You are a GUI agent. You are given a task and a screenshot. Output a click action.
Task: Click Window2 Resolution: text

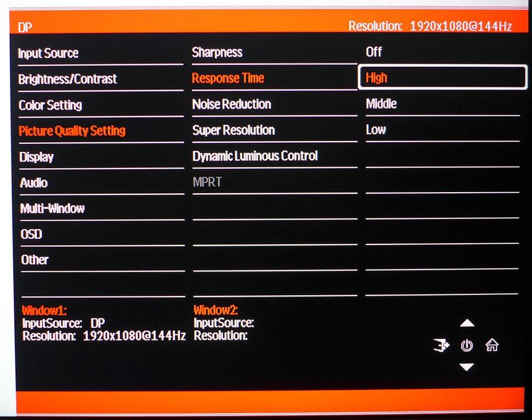220,336
